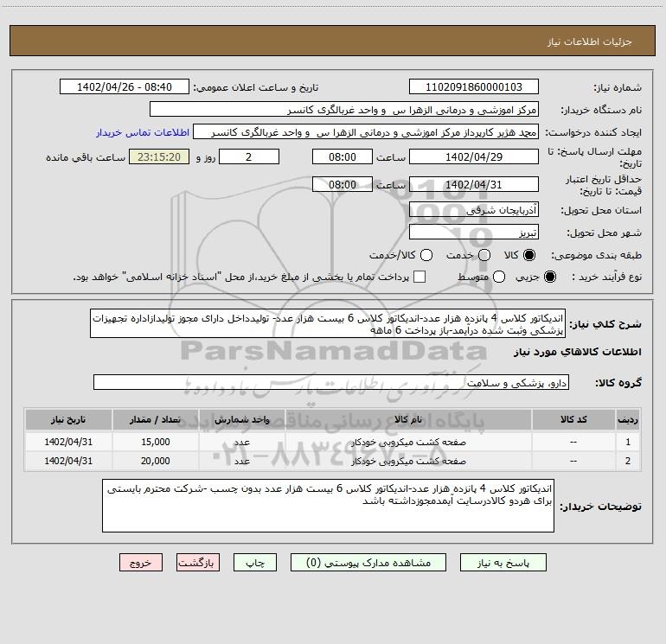This screenshot has width=666, height=644.
Task: Click the ردیف column header
Action: [x=628, y=420]
